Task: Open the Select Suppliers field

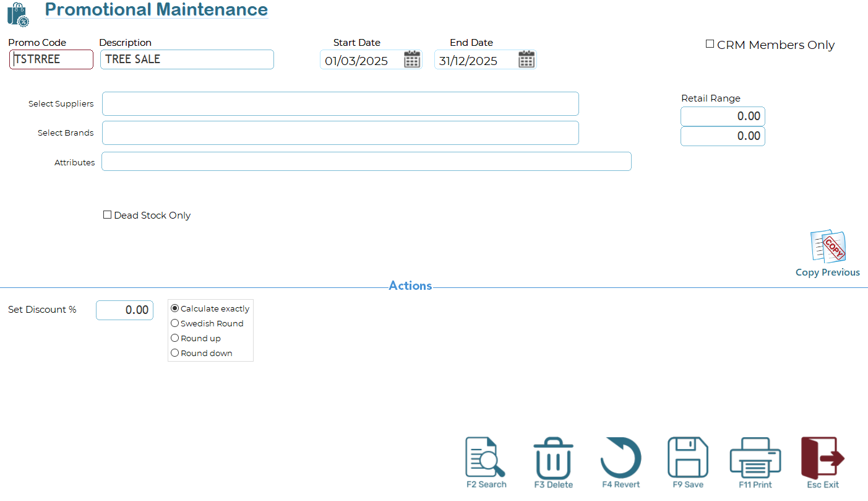Action: pyautogui.click(x=340, y=104)
